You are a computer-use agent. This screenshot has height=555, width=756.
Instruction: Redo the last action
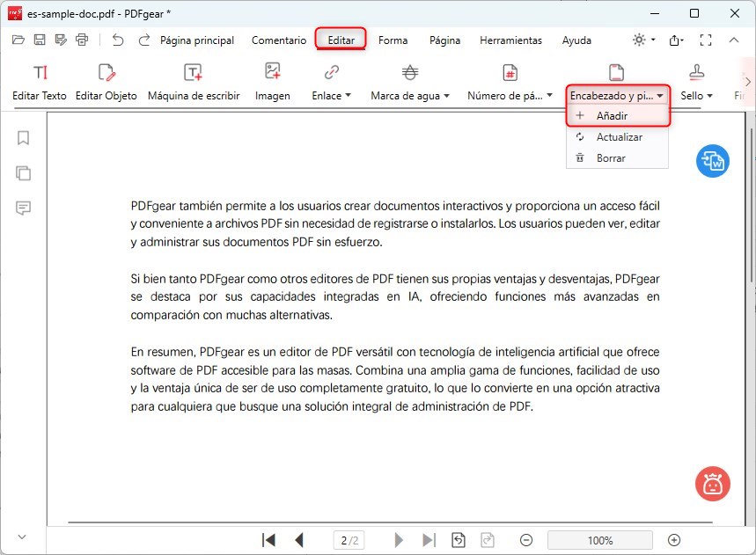pyautogui.click(x=143, y=40)
